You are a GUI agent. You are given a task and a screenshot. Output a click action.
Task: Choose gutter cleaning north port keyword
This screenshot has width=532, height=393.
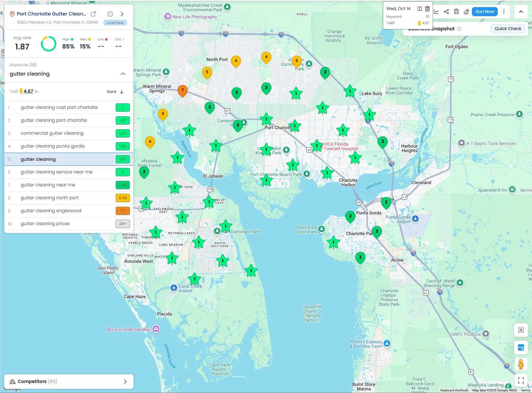pyautogui.click(x=69, y=198)
